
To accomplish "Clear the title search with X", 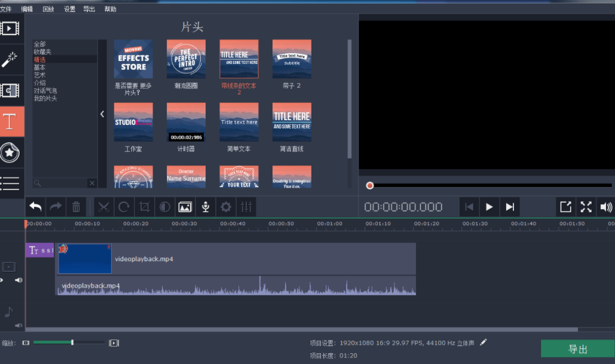I will point(92,183).
